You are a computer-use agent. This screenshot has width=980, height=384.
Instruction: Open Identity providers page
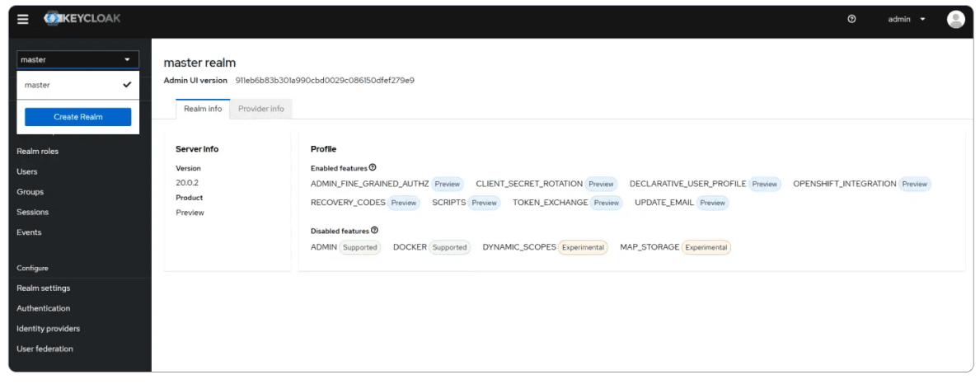click(48, 329)
